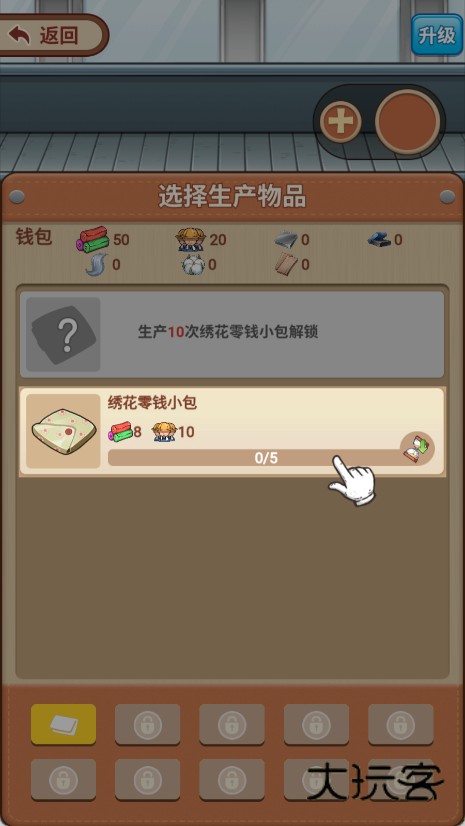Tap the second-row first locked tab

point(63,779)
